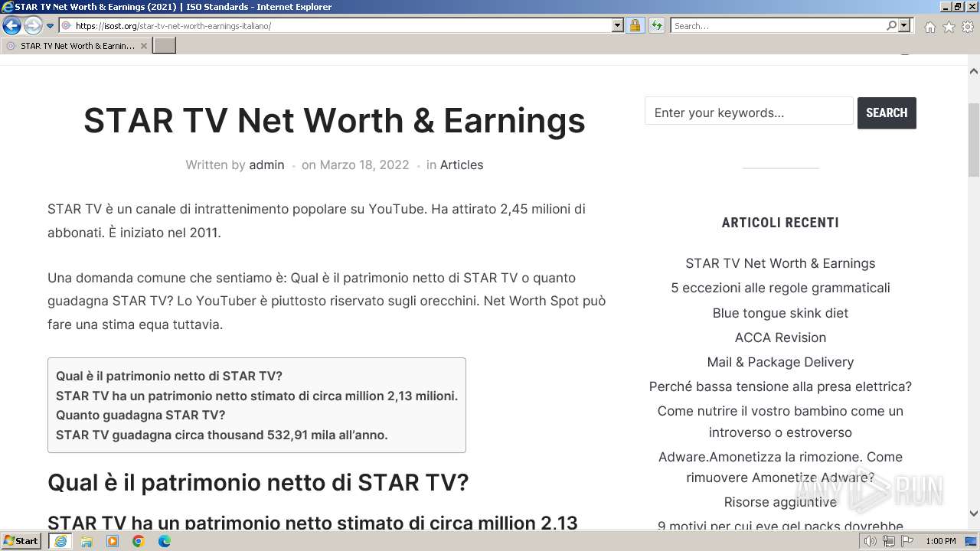Open Internet Explorer taskbar icon
Image resolution: width=980 pixels, height=551 pixels.
pos(60,541)
